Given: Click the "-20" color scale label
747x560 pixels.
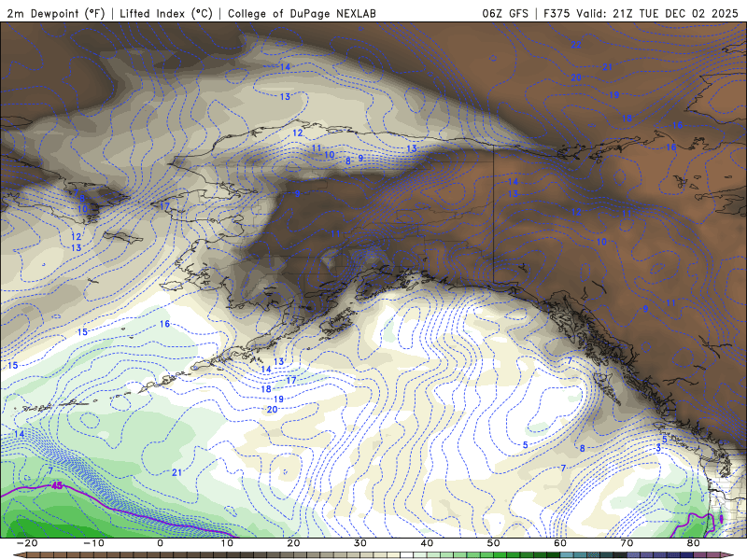Looking at the screenshot, I should [x=27, y=543].
